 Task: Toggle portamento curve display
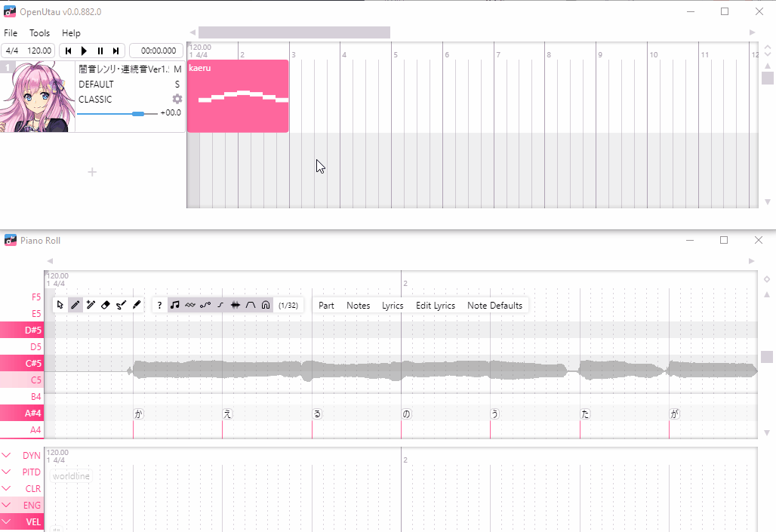click(220, 305)
